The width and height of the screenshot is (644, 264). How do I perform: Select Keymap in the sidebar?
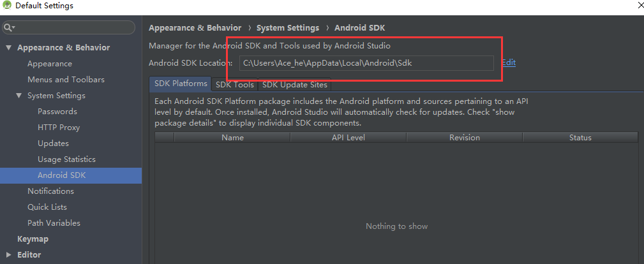coord(33,239)
